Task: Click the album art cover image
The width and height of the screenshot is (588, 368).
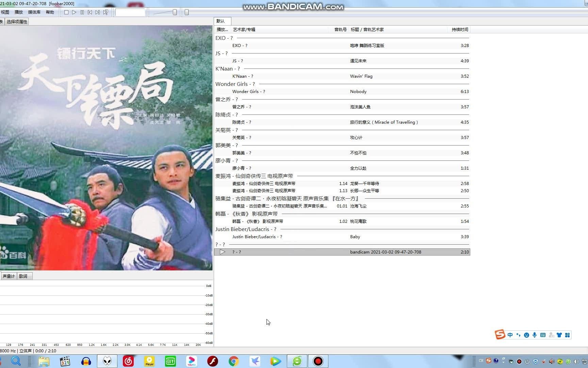Action: (x=106, y=148)
